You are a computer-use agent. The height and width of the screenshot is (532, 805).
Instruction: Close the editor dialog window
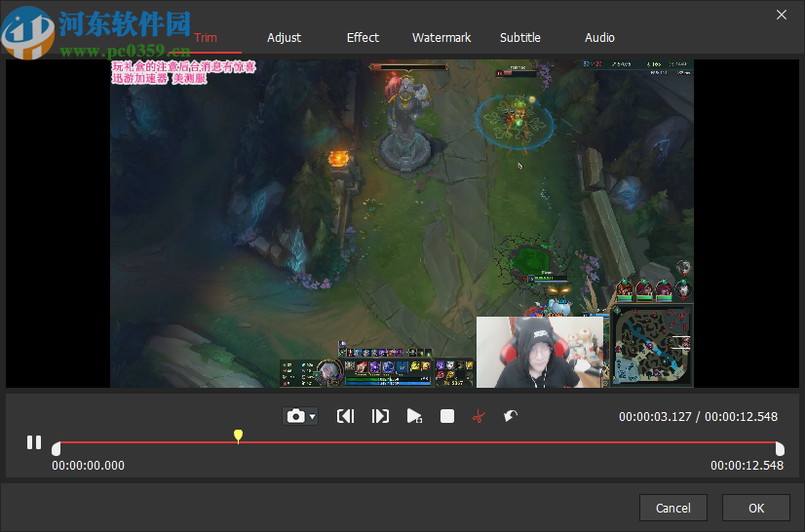pyautogui.click(x=782, y=15)
